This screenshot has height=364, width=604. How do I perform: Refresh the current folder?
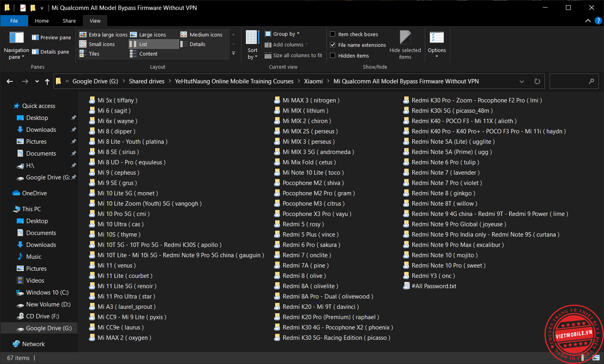tap(537, 81)
